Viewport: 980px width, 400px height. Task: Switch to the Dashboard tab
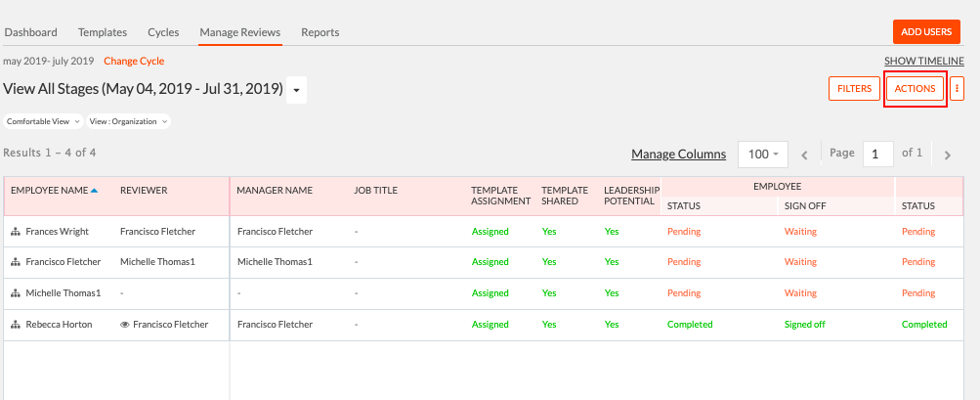tap(30, 32)
